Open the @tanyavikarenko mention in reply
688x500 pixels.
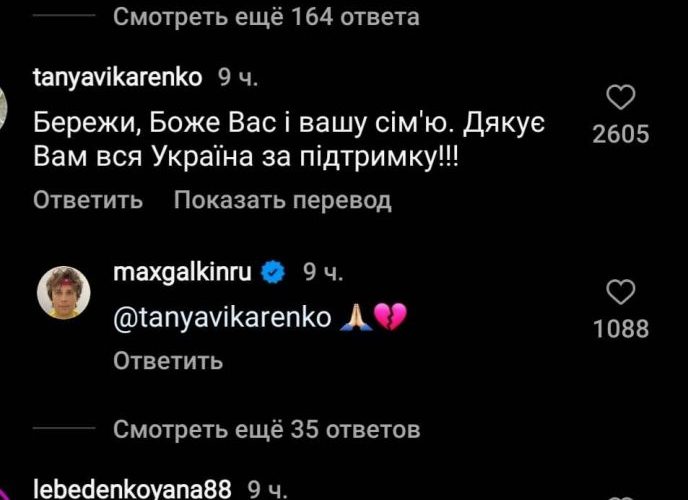(222, 318)
